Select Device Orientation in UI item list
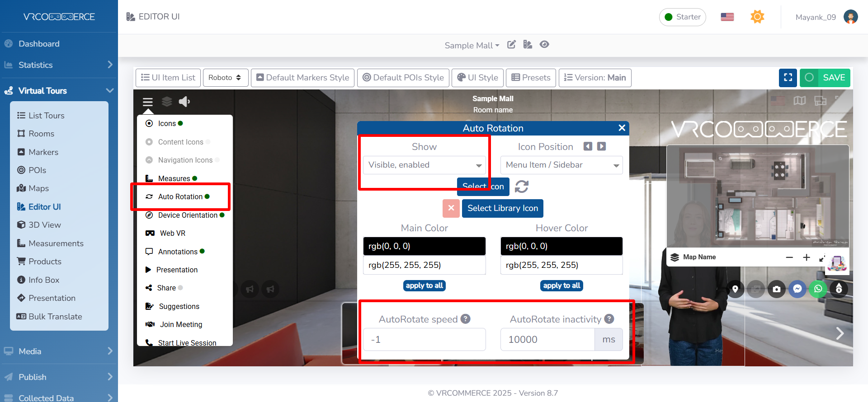The height and width of the screenshot is (402, 868). click(188, 215)
